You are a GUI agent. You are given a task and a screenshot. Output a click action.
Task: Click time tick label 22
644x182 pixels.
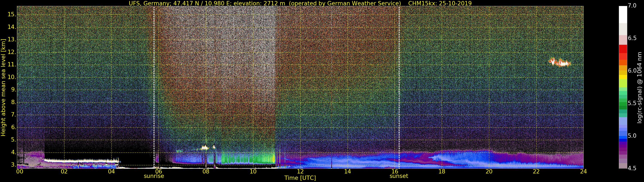click(x=536, y=172)
